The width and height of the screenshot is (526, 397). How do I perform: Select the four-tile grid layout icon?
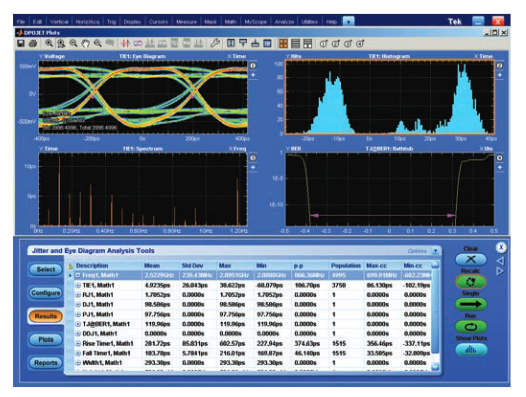pyautogui.click(x=283, y=44)
